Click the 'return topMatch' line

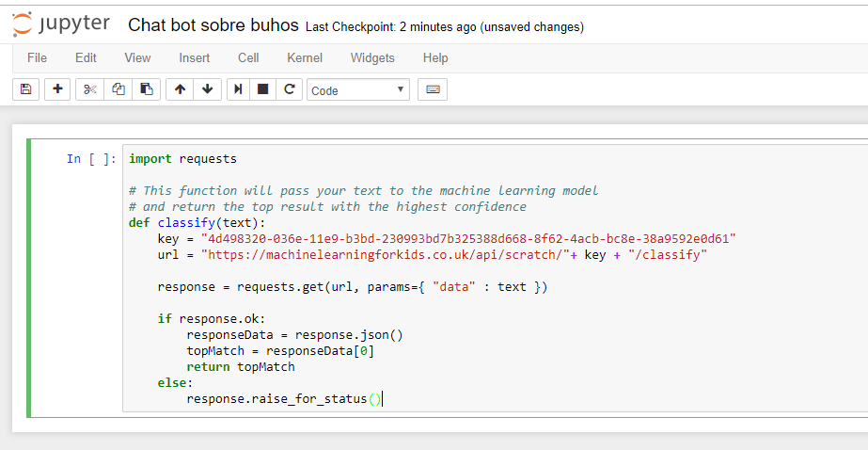tap(240, 367)
